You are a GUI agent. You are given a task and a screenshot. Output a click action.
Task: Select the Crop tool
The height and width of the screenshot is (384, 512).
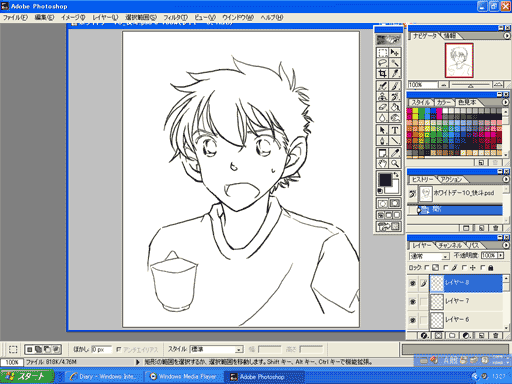382,73
